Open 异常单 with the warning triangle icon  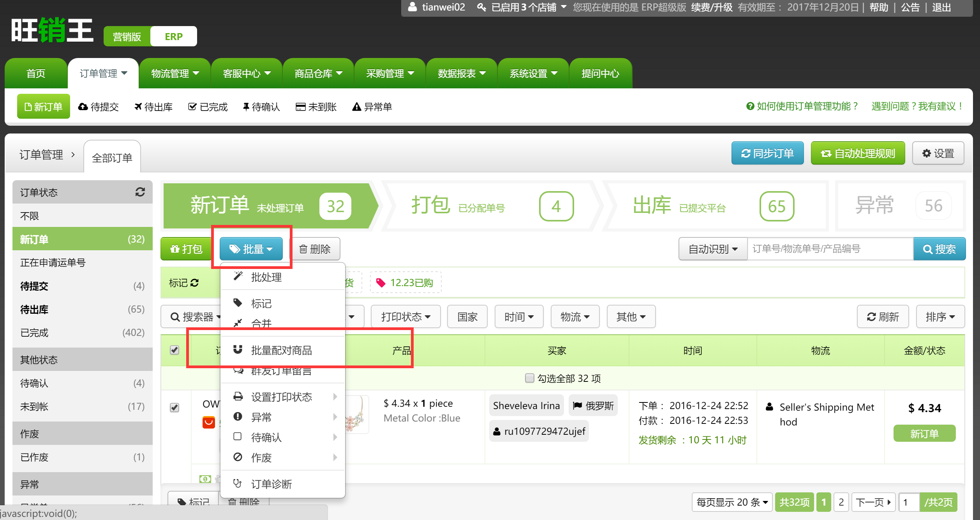click(372, 107)
